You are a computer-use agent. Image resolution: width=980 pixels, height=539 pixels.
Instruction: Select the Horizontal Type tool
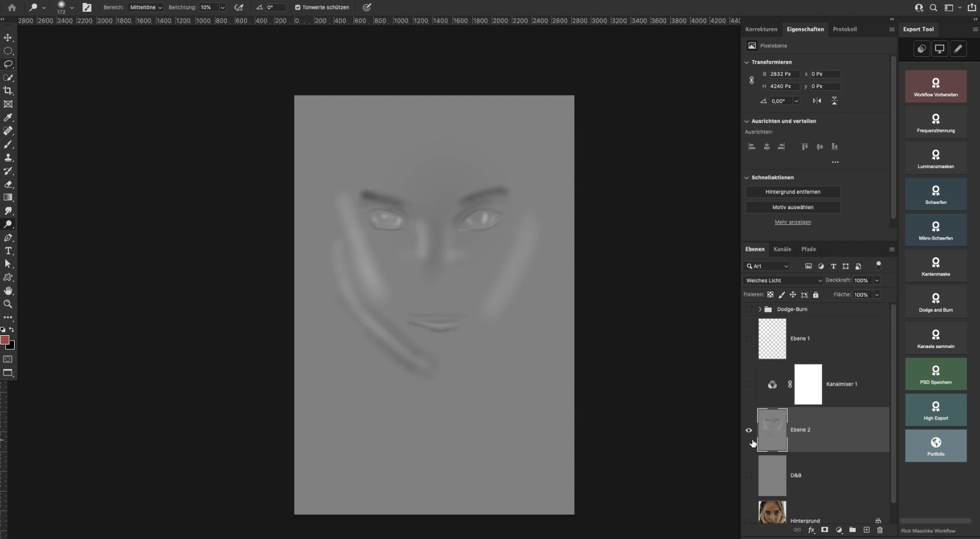8,251
